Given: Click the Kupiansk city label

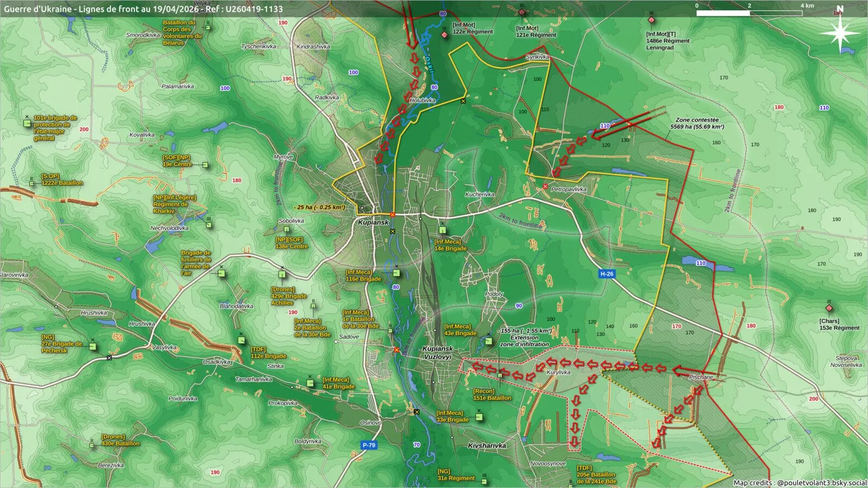Looking at the screenshot, I should 373,223.
